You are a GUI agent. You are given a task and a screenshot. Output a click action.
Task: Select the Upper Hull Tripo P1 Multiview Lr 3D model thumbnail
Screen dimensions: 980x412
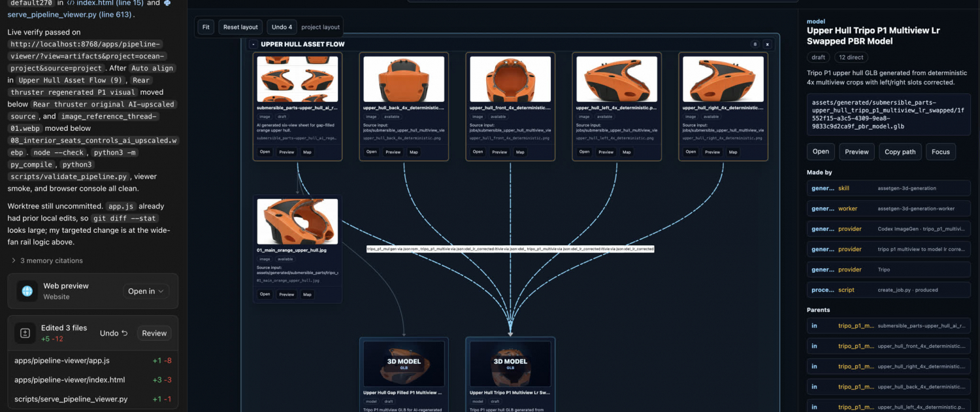[510, 364]
